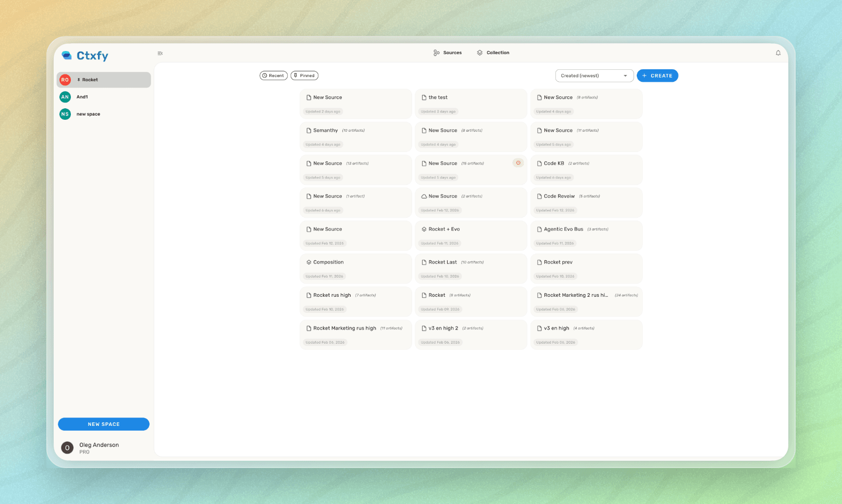Toggle the Recent filter chip

[x=273, y=75]
